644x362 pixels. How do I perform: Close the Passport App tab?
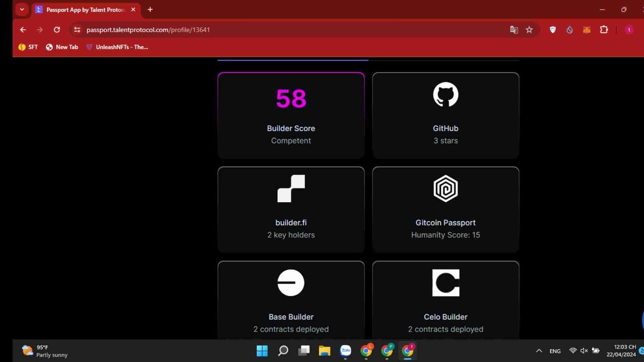[x=133, y=10]
